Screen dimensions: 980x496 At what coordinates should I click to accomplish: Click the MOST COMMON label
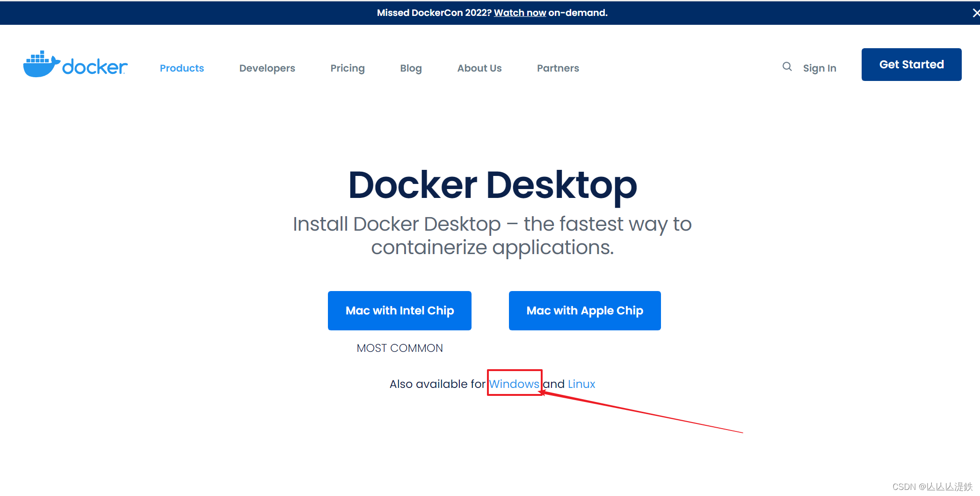pos(399,348)
